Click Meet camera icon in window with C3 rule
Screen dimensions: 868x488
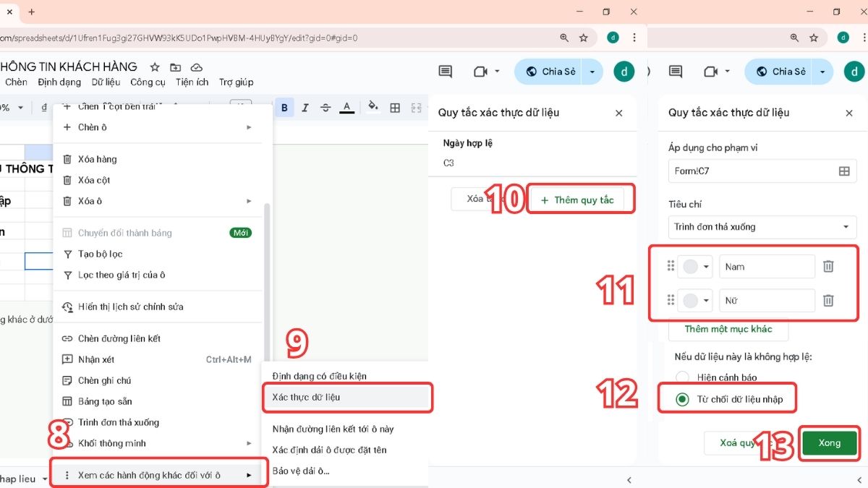[480, 72]
